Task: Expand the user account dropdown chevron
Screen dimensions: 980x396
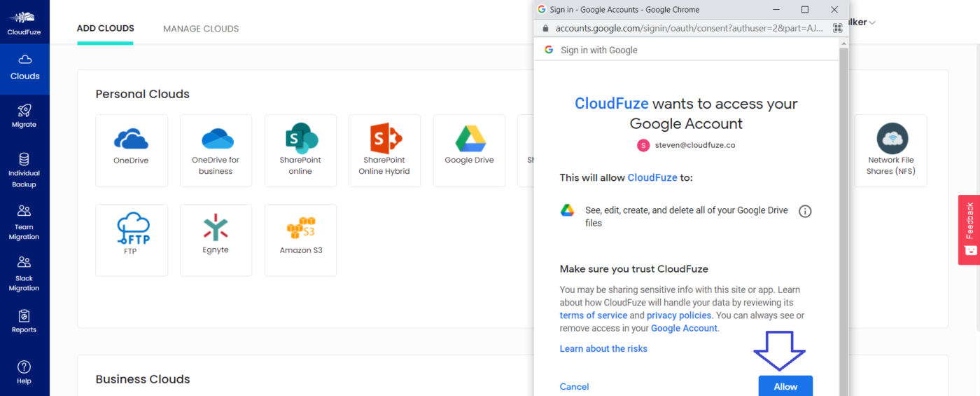Action: point(871,22)
